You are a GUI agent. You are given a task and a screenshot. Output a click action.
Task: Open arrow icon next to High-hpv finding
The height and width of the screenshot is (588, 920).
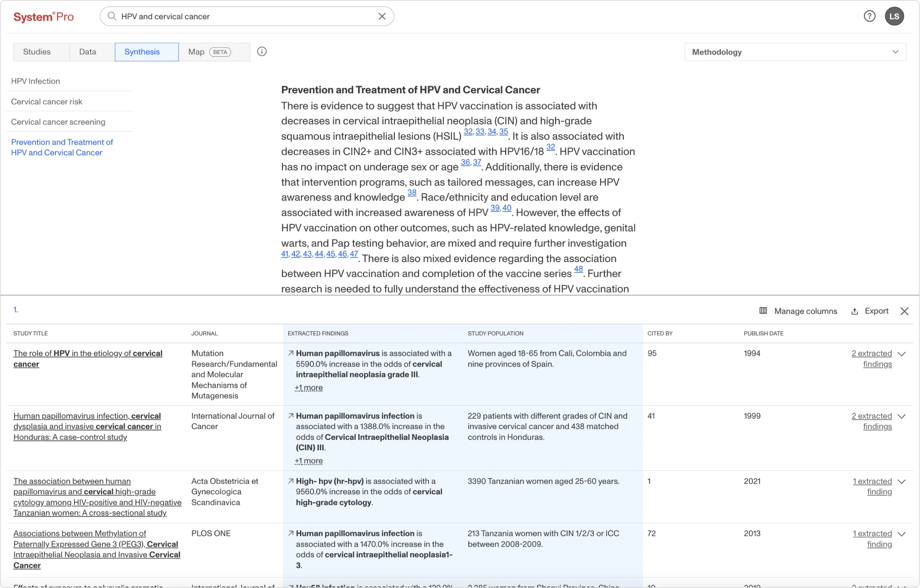point(291,481)
